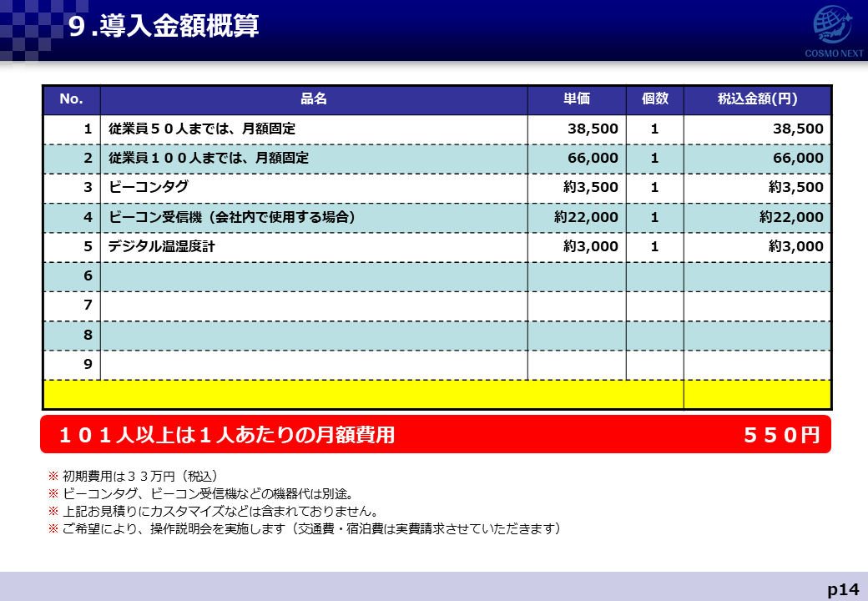Click the 税込金額 value 66,000 for 100人 plan
Viewport: 868px width, 601px height.
pos(798,158)
